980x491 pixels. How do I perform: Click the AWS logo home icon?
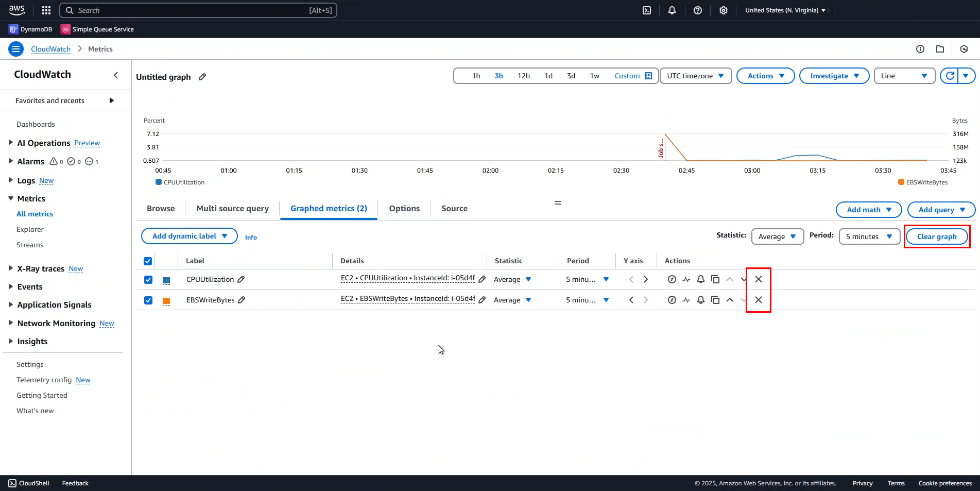click(x=17, y=10)
